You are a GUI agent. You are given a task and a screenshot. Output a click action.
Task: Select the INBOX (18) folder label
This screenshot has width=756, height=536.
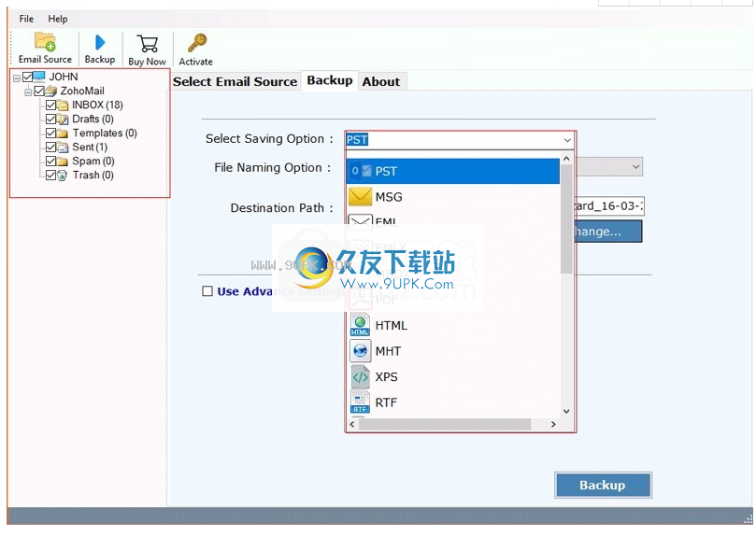click(x=97, y=105)
